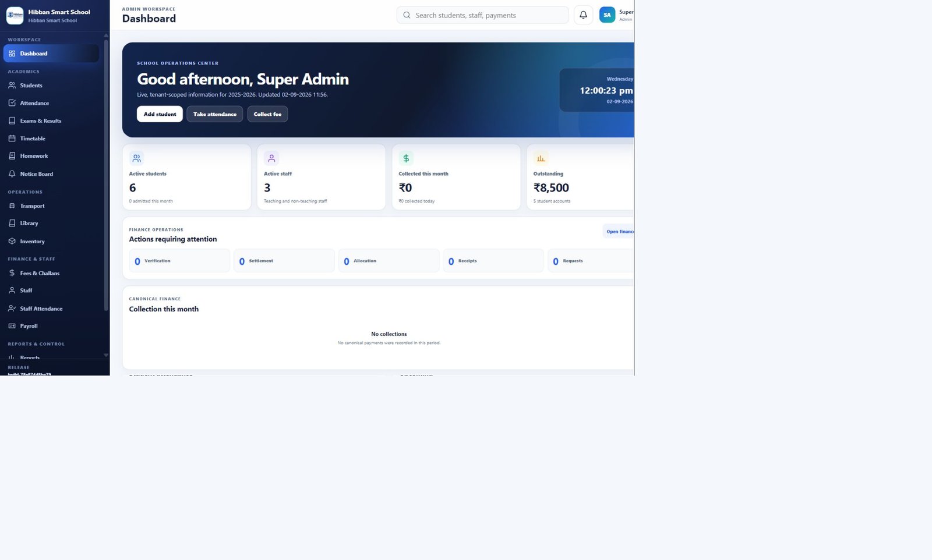Click the search students, staff, payments field
This screenshot has height=560, width=932.
click(482, 15)
